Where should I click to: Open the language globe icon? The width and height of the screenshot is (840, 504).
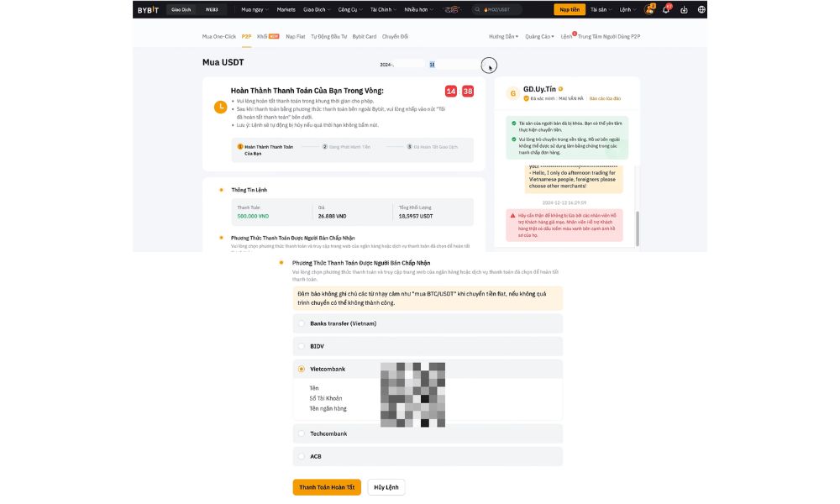click(701, 9)
